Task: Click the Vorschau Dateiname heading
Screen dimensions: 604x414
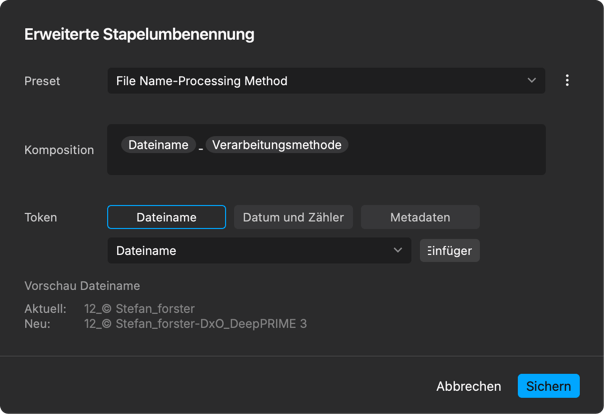Action: (82, 286)
